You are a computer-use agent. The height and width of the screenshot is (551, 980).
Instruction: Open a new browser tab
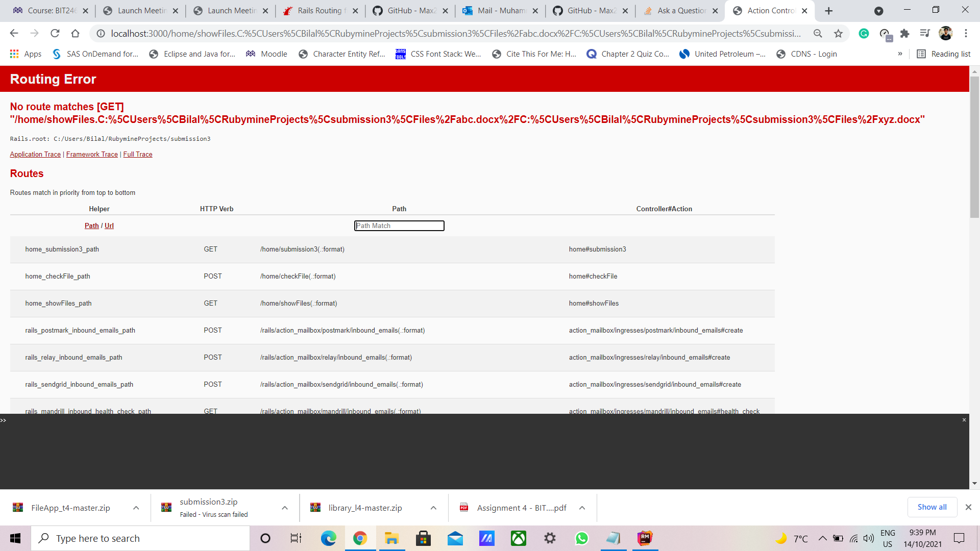[x=828, y=11]
